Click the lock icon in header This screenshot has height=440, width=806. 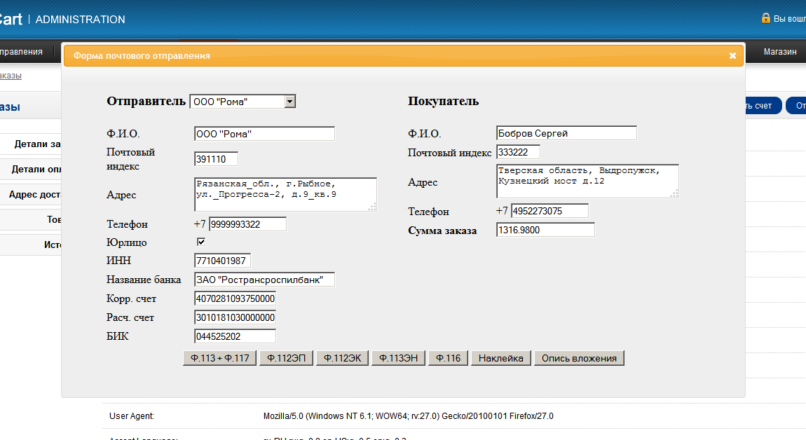766,18
